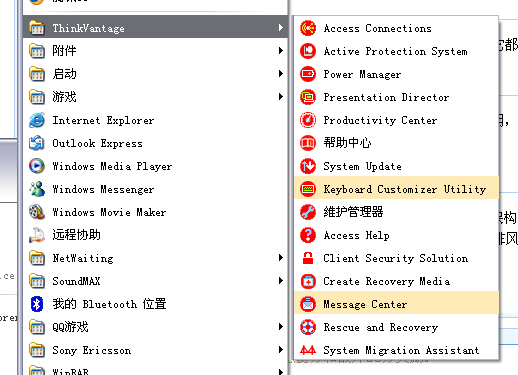Click the 远程协助 icon

tap(37, 235)
